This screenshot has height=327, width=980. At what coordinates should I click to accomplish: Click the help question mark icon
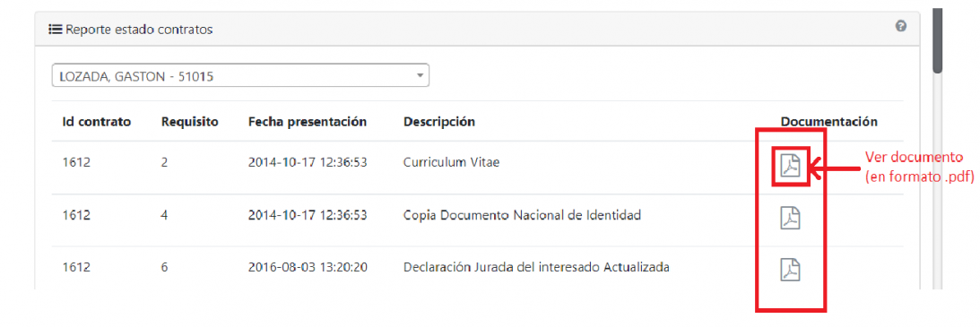click(x=900, y=26)
